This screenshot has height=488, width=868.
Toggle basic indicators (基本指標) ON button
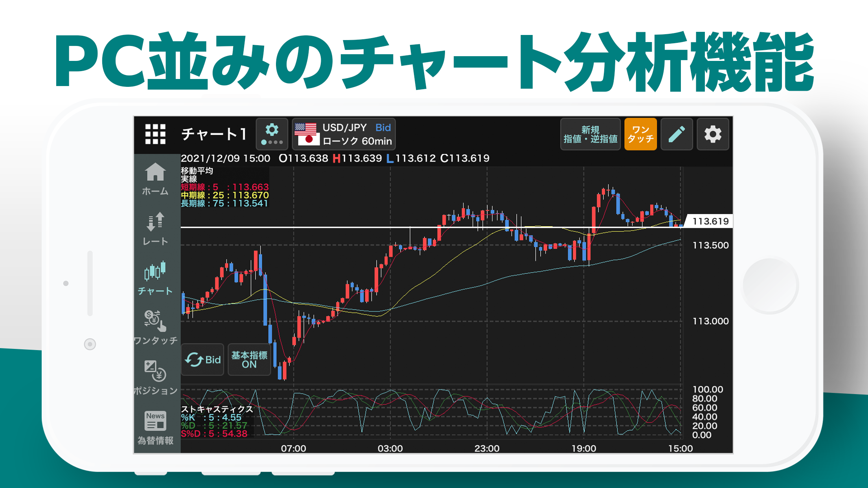tap(249, 360)
